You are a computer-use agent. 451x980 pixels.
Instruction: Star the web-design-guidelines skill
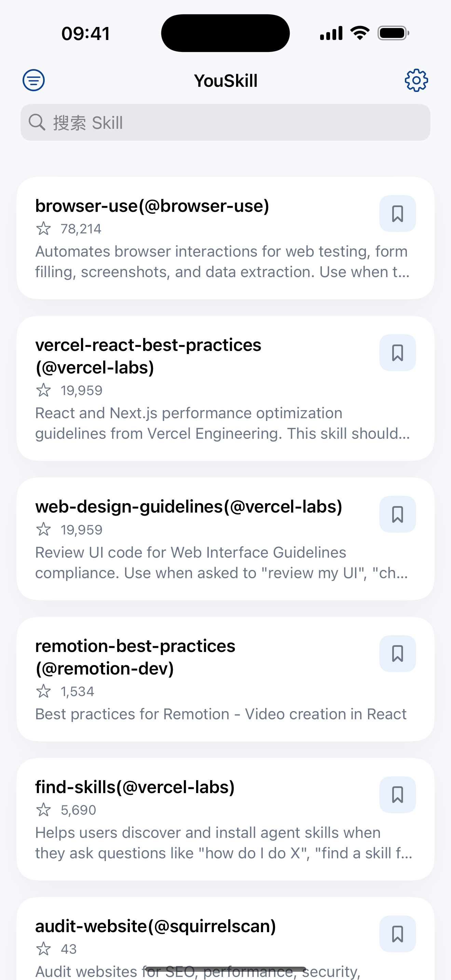tap(44, 529)
